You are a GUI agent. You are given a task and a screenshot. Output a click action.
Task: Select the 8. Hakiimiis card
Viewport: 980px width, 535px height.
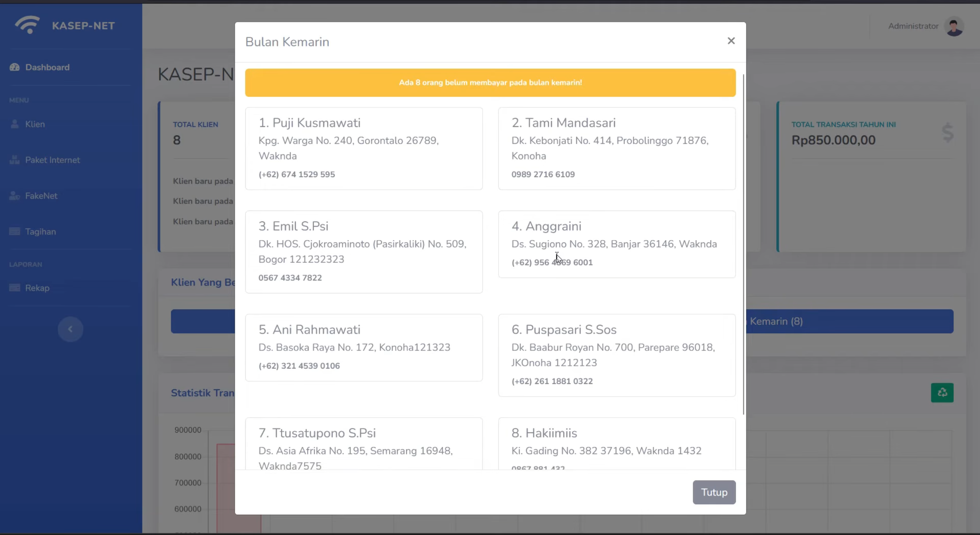pyautogui.click(x=617, y=444)
